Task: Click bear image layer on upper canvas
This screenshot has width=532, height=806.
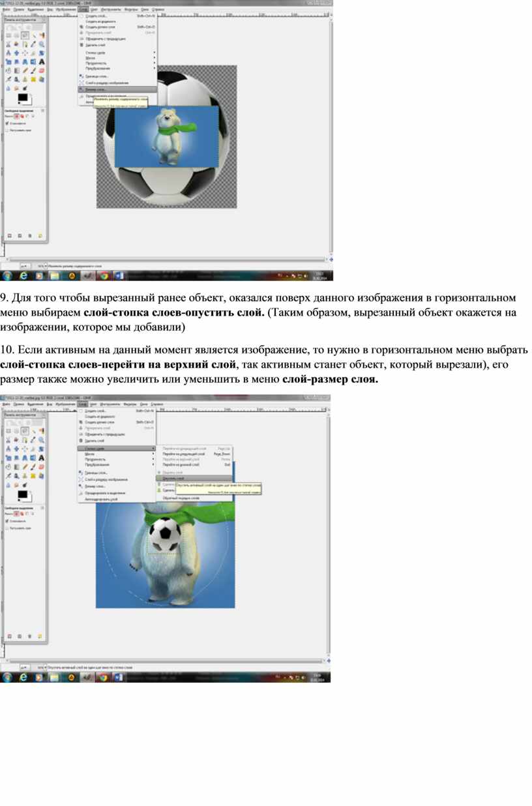Action: pos(166,136)
